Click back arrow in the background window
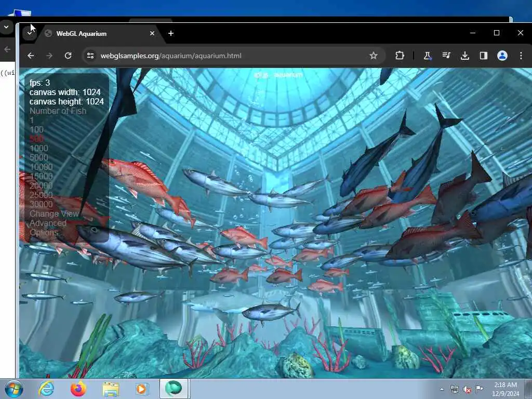Viewport: 532px width, 399px height. coord(7,49)
